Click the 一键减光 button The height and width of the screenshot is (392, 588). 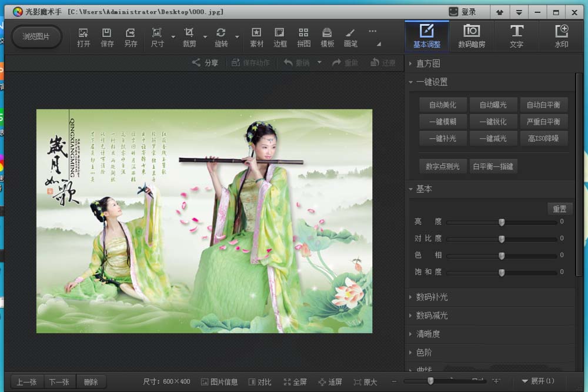pos(493,139)
